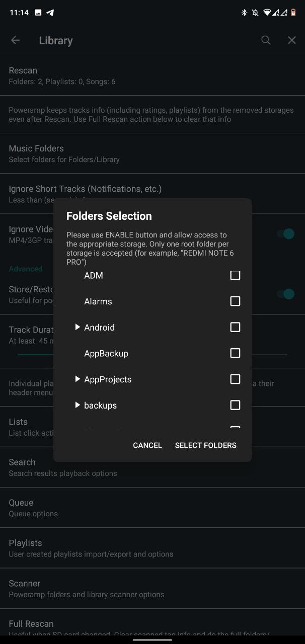The image size is (305, 644).
Task: Open the Scanner options entry
Action: [152, 588]
